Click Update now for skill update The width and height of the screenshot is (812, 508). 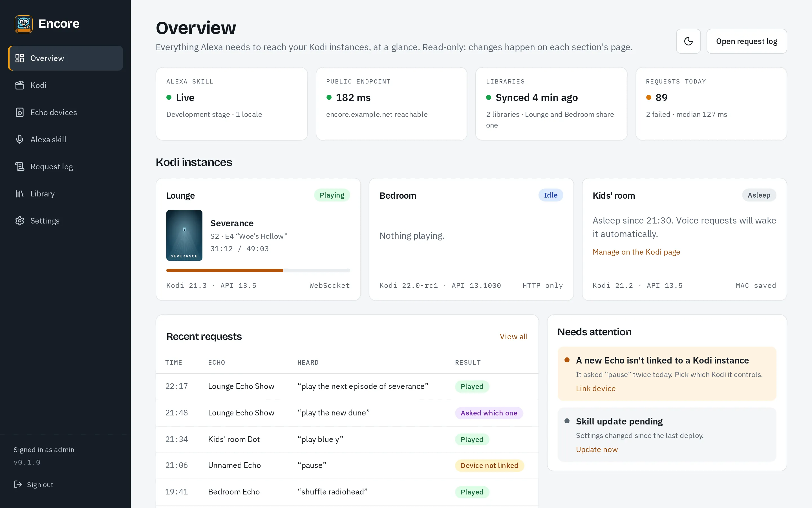(x=597, y=450)
